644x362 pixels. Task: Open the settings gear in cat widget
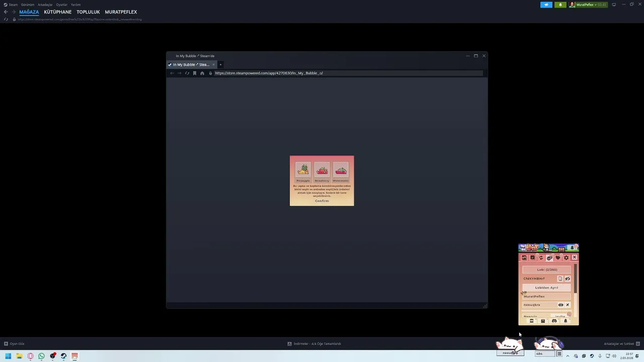click(566, 257)
